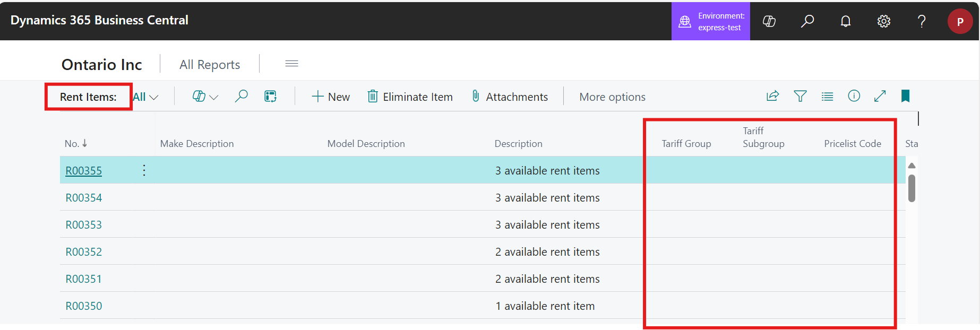This screenshot has height=330, width=980.
Task: Select the Description cell of R00354
Action: 547,198
